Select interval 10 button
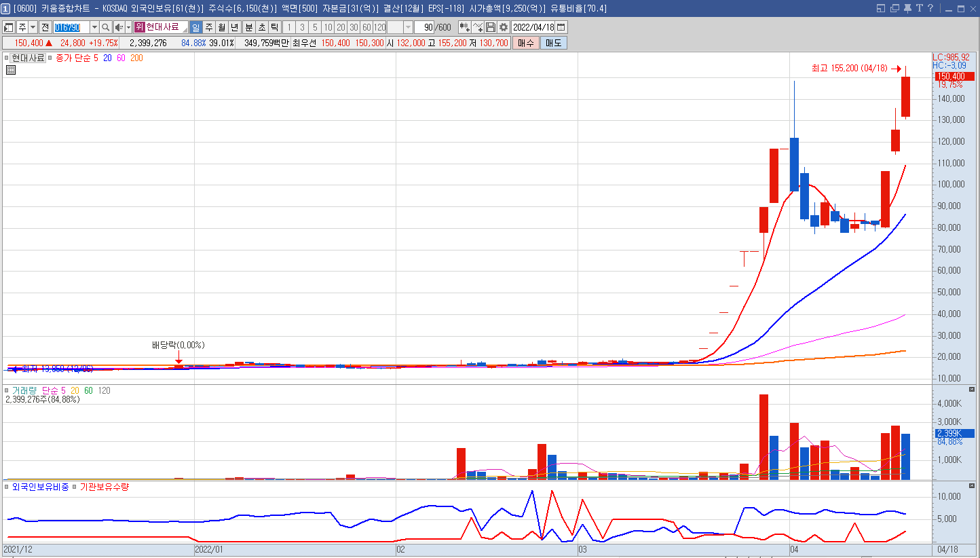980x558 pixels. (328, 27)
